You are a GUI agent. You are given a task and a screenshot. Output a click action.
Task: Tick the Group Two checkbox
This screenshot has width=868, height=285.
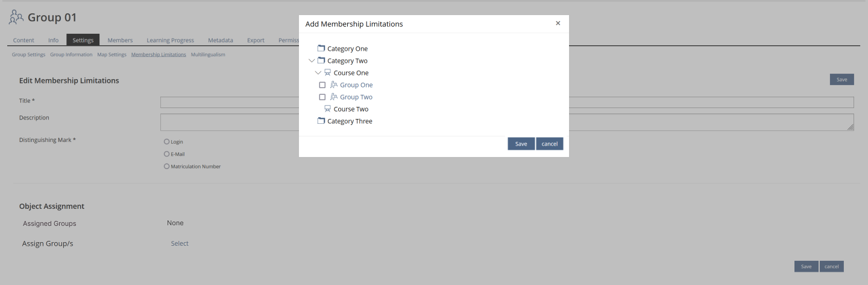coord(322,97)
